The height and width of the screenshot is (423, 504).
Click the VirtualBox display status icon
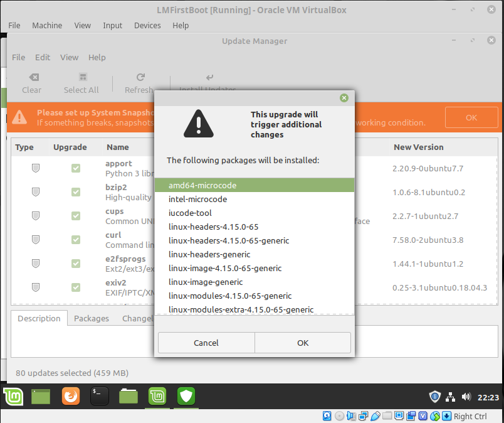coord(399,416)
